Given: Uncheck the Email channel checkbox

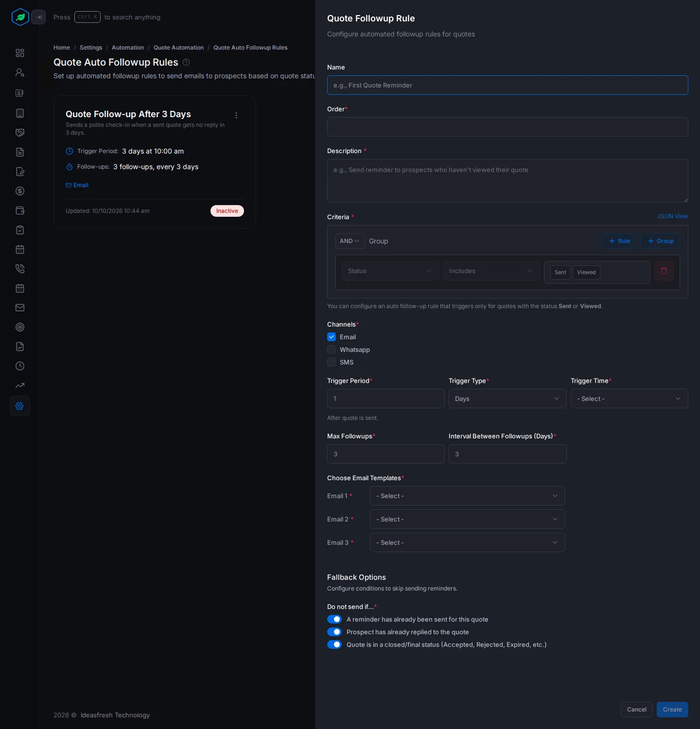Looking at the screenshot, I should point(332,337).
